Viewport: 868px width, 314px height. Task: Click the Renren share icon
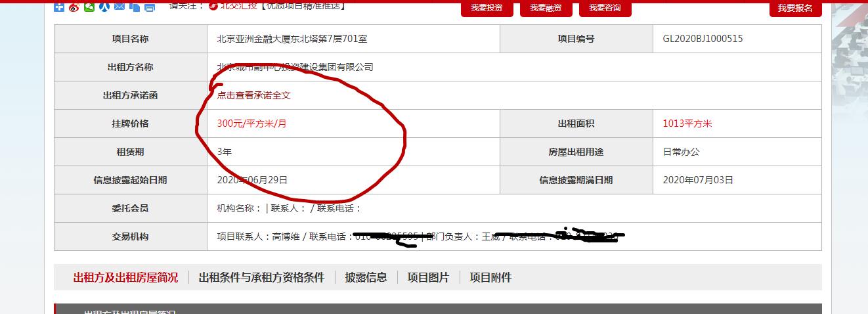pos(104,7)
